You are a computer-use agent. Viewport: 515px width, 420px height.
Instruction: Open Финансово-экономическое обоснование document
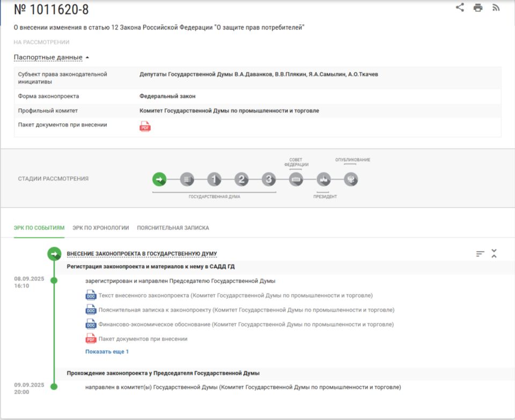246,325
